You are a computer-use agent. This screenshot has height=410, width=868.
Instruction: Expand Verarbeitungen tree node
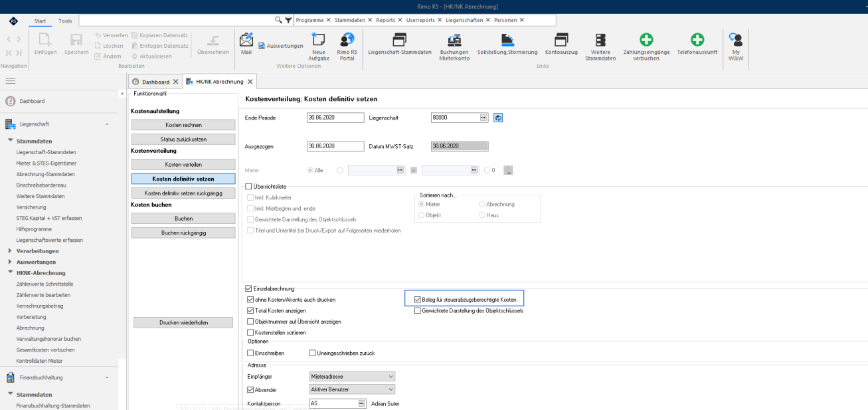[x=10, y=251]
